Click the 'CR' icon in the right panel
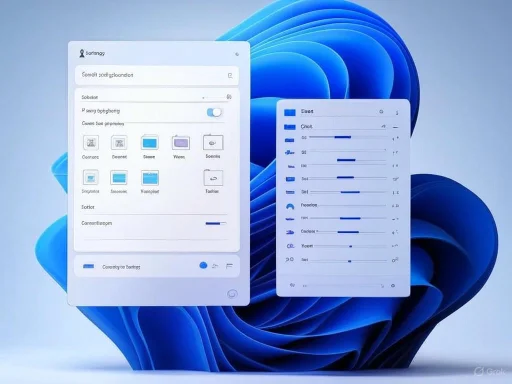Screen dimensions: 512x384 click(290, 246)
